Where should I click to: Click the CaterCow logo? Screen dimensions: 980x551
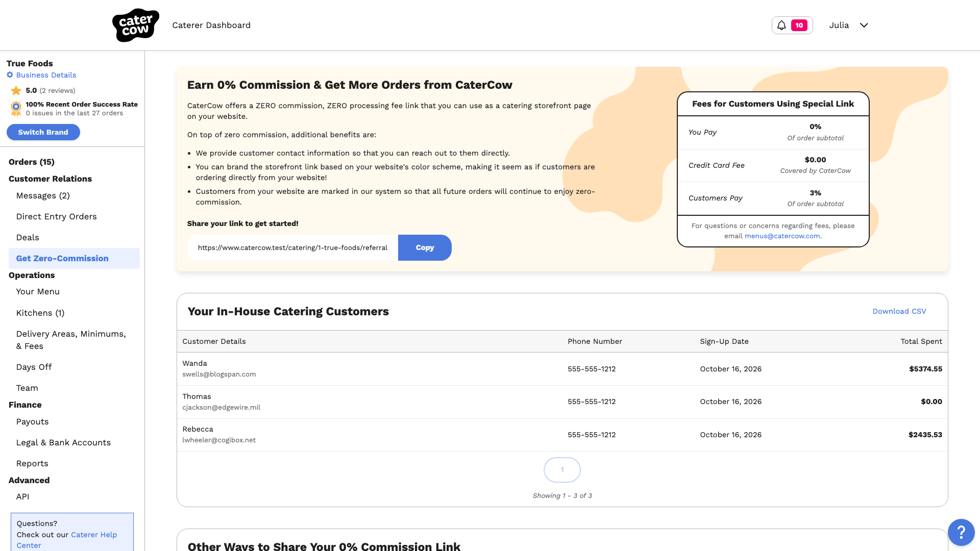[135, 25]
